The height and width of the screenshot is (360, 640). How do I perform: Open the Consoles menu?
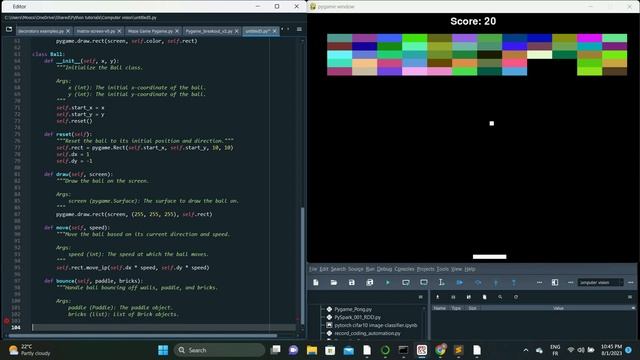[x=404, y=269]
